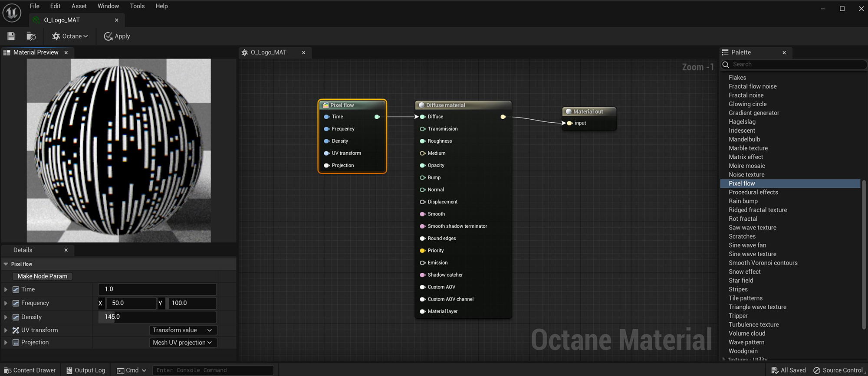
Task: Click the Bump input pin
Action: 423,177
